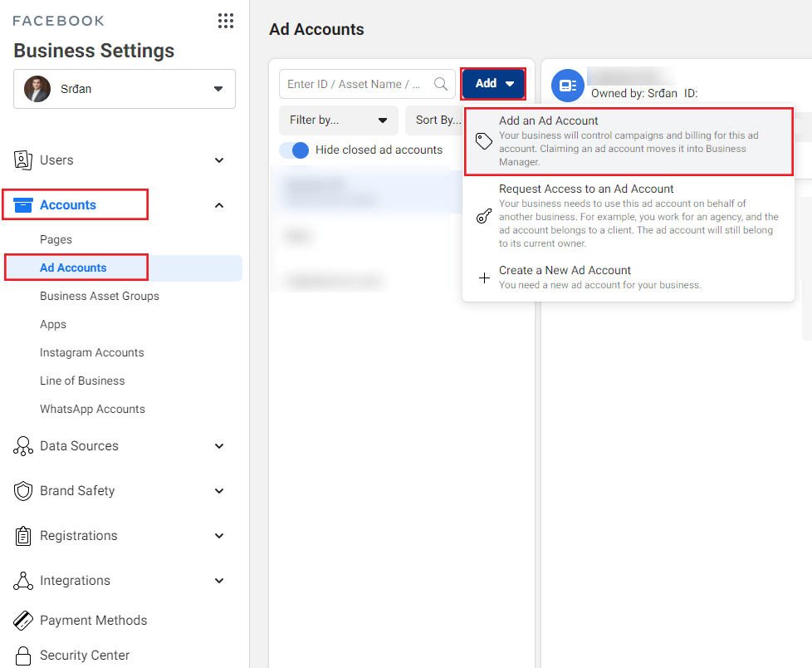Open Apps in the sidebar
The height and width of the screenshot is (668, 812).
tap(53, 325)
